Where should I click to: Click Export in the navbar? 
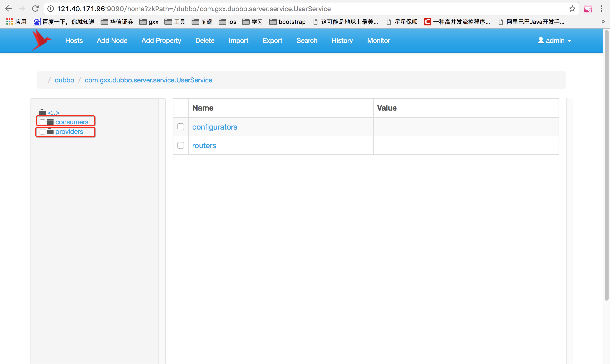click(x=272, y=40)
